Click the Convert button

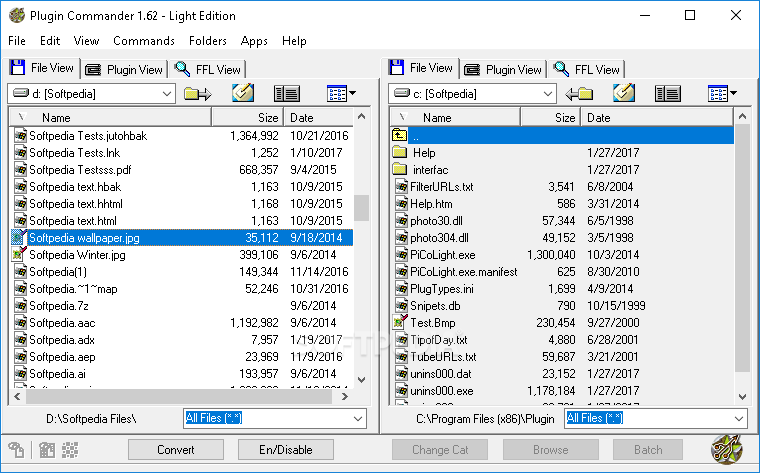175,450
